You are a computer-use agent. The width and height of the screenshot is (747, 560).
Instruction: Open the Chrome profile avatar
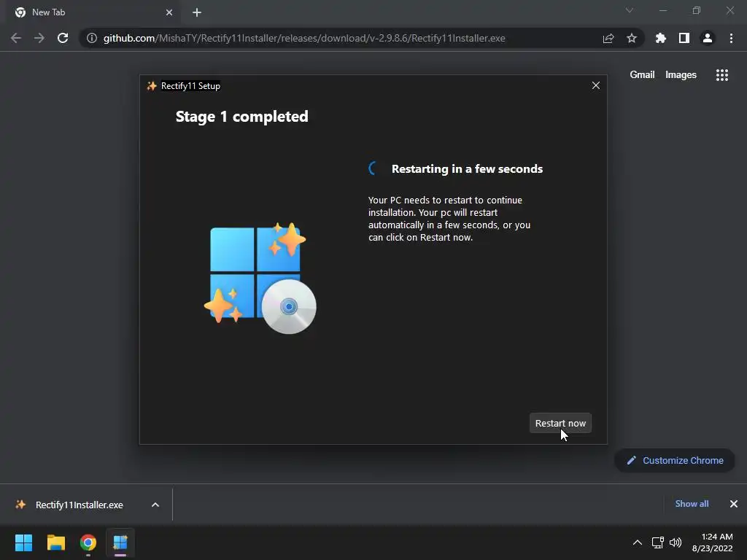[x=708, y=38]
